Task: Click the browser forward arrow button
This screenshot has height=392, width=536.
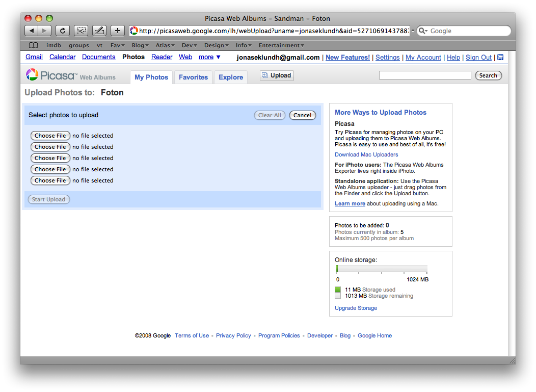Action: [x=45, y=31]
